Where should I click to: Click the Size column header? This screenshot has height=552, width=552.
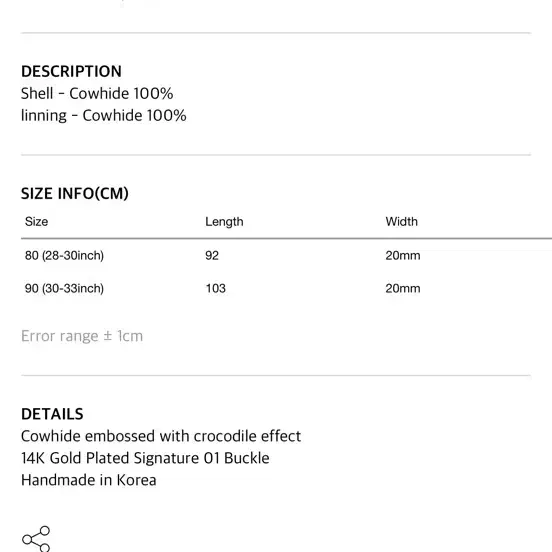coord(36,222)
